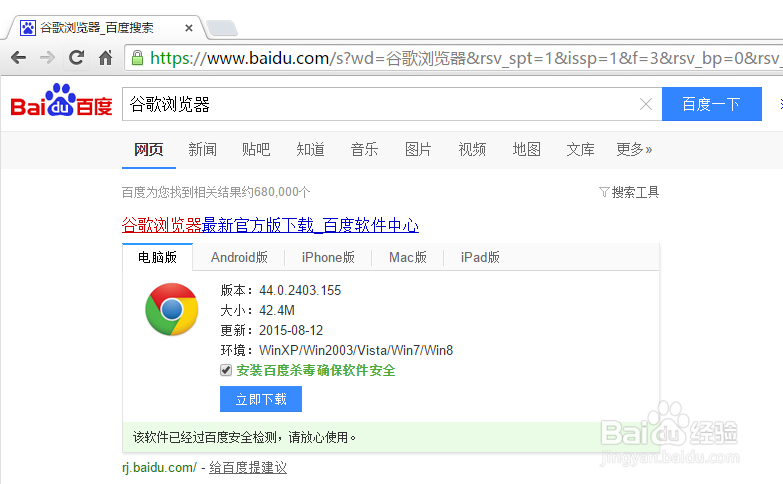The image size is (783, 484).
Task: Click the Chrome logo thumbnail
Action: click(x=171, y=309)
